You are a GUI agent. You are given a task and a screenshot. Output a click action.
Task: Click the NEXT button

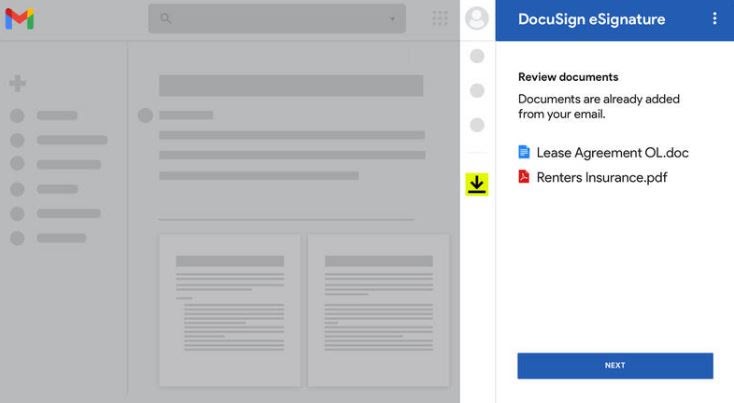(x=615, y=366)
